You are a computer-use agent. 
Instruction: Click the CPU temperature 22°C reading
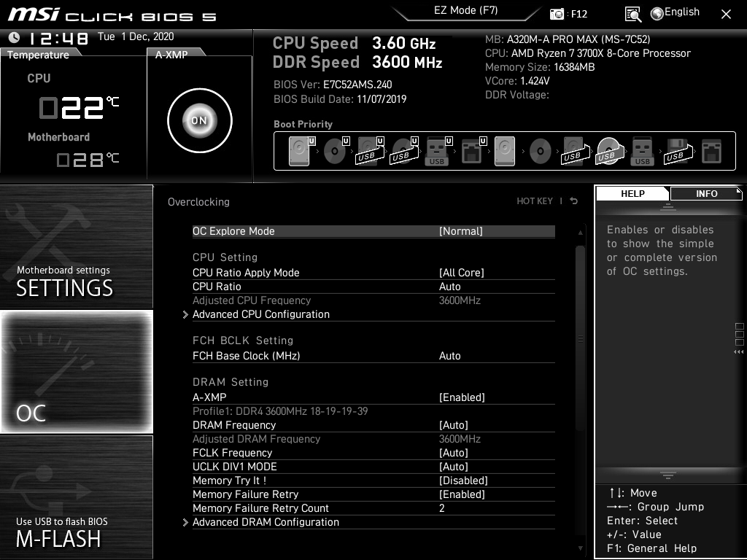coord(79,107)
